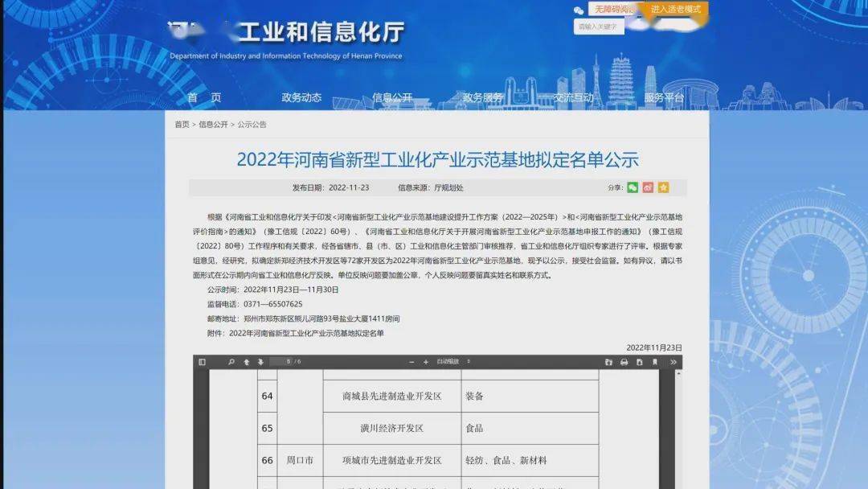
Task: Download the PDF attachment
Action: 640,362
